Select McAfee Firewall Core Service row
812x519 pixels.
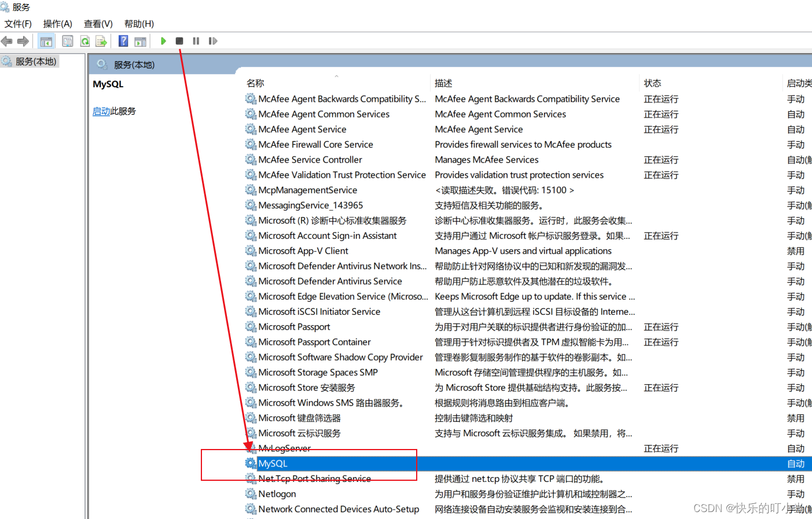point(527,145)
